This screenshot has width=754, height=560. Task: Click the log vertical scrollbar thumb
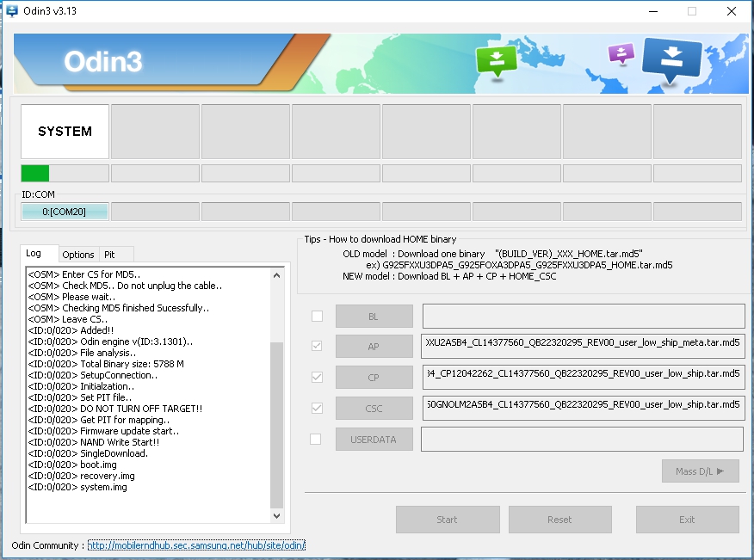(x=276, y=424)
